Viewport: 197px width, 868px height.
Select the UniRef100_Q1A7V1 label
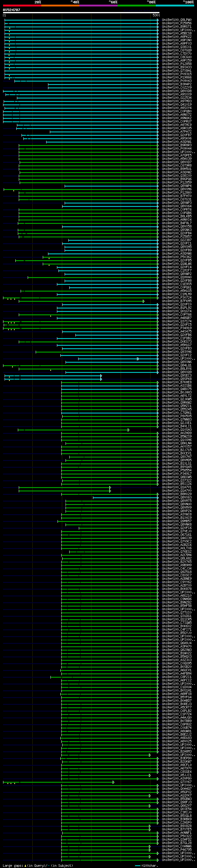pos(176,487)
